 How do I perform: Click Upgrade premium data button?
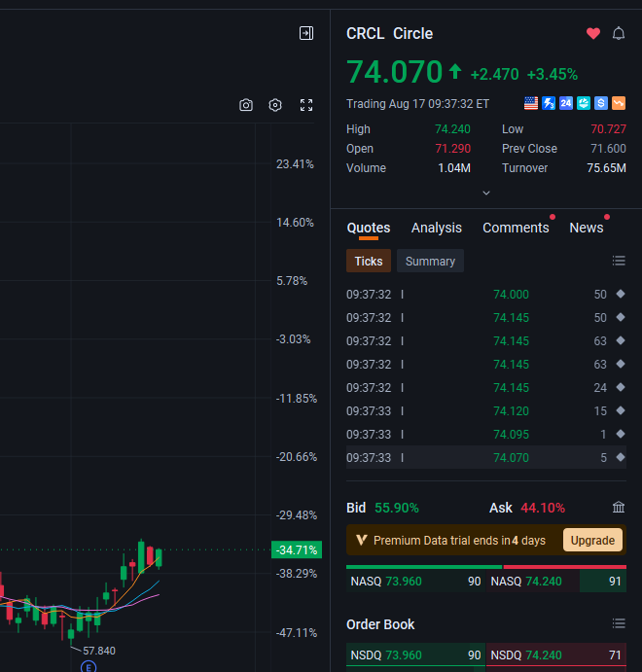coord(592,541)
